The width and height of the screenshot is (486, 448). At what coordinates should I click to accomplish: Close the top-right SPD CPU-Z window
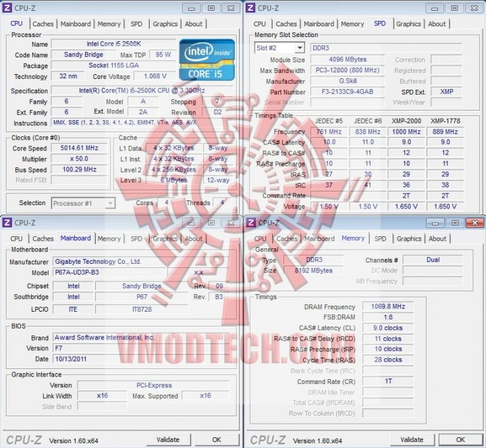(475, 8)
